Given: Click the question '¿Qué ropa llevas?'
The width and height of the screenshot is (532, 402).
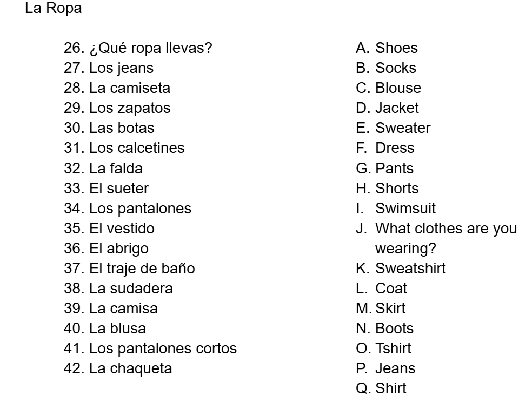Looking at the screenshot, I should 150,48.
